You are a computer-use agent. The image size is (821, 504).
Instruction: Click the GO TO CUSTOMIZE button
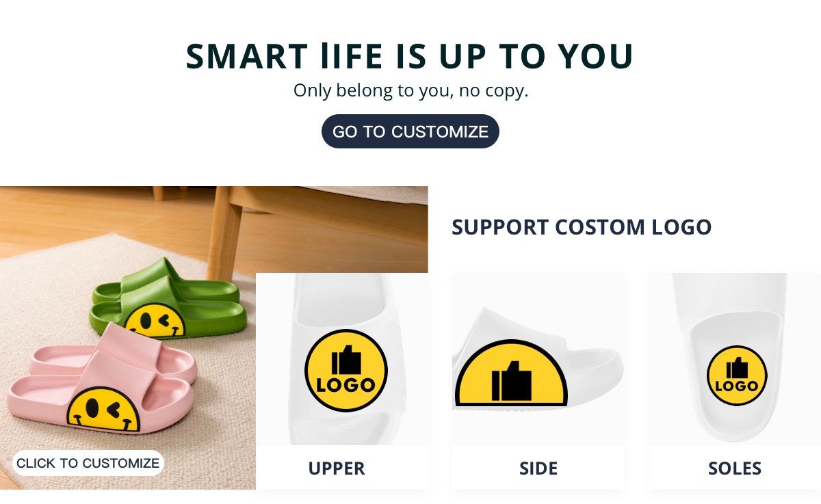410,131
